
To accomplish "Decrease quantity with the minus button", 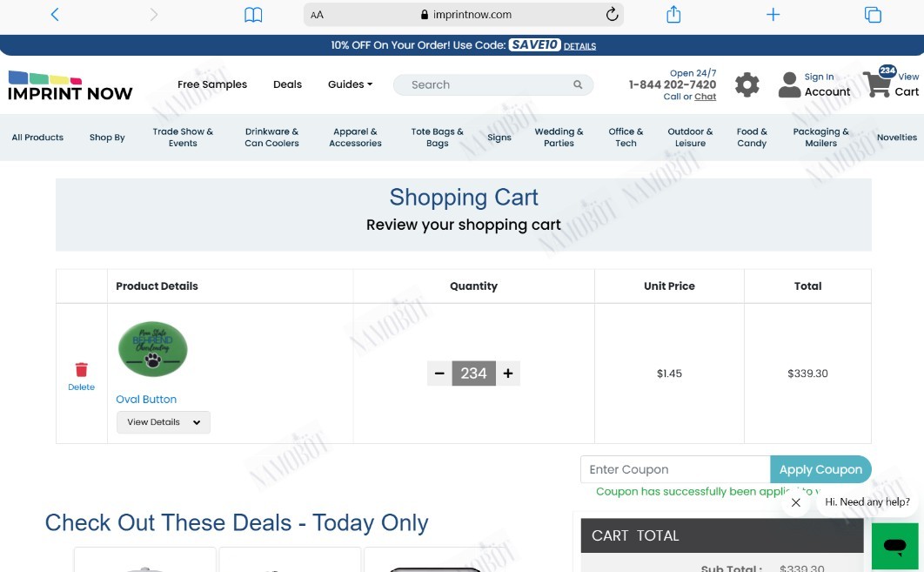I will (439, 373).
